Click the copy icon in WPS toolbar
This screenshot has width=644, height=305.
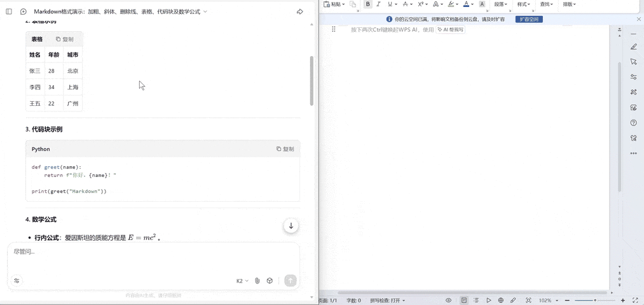click(353, 4)
